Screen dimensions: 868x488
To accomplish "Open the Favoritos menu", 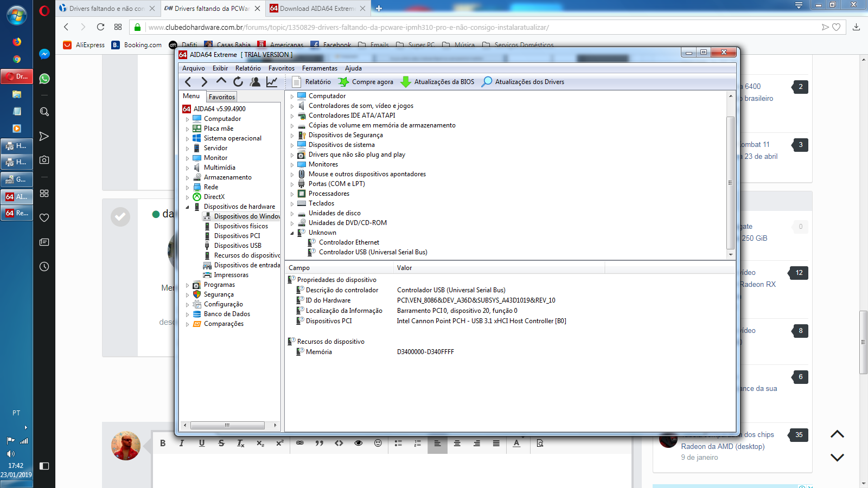I will (x=282, y=68).
